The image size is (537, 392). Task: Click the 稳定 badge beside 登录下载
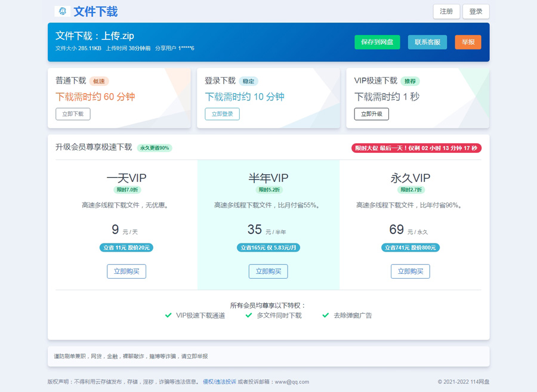tap(248, 81)
